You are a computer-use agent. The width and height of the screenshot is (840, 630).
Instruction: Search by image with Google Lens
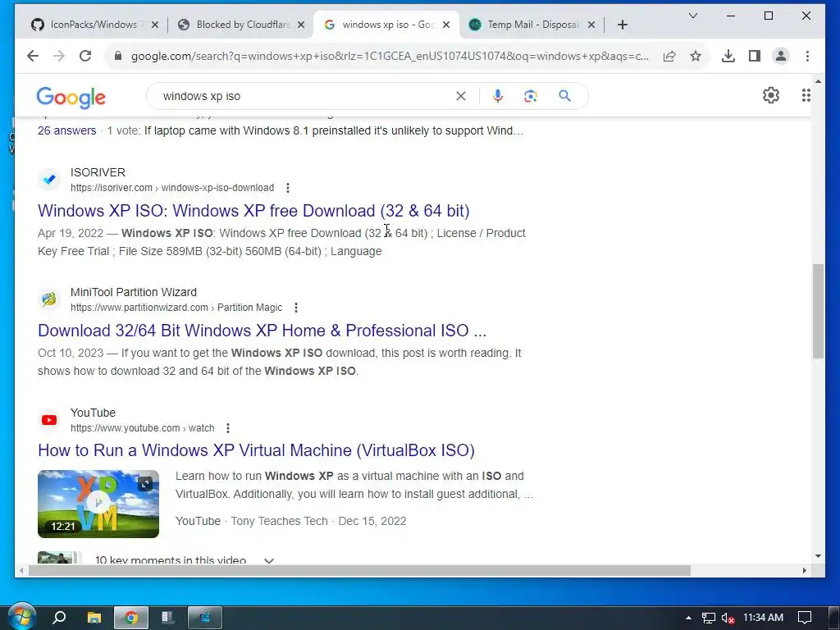pyautogui.click(x=531, y=96)
